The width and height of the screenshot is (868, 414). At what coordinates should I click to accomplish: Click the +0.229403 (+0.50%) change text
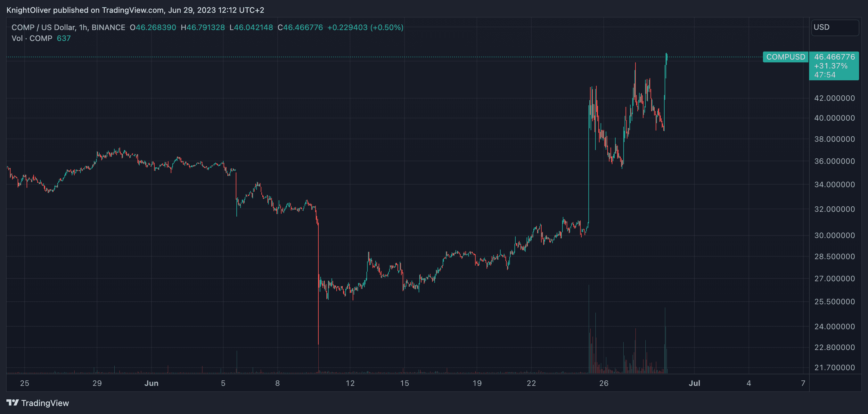click(x=365, y=28)
